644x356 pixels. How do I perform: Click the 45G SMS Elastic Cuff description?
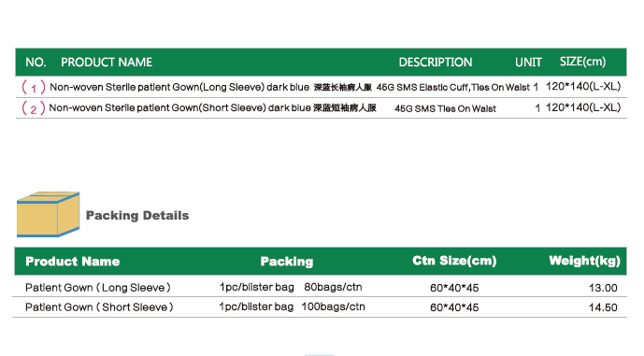(x=453, y=88)
